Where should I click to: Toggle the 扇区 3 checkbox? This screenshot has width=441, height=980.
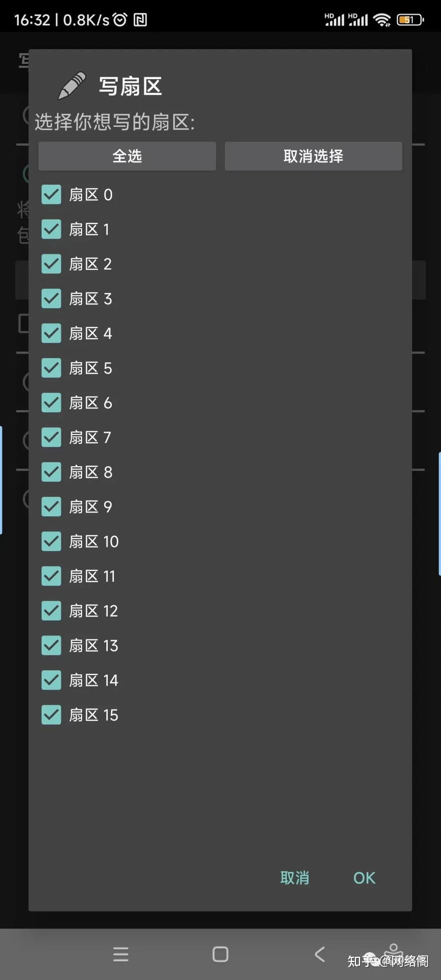(x=51, y=299)
